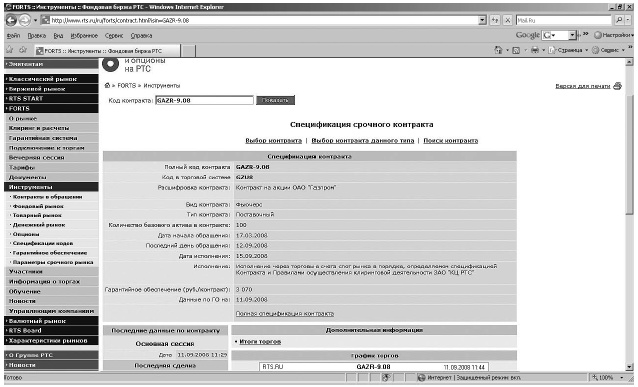
Task: Open the Сервис command bar menu
Action: point(608,50)
